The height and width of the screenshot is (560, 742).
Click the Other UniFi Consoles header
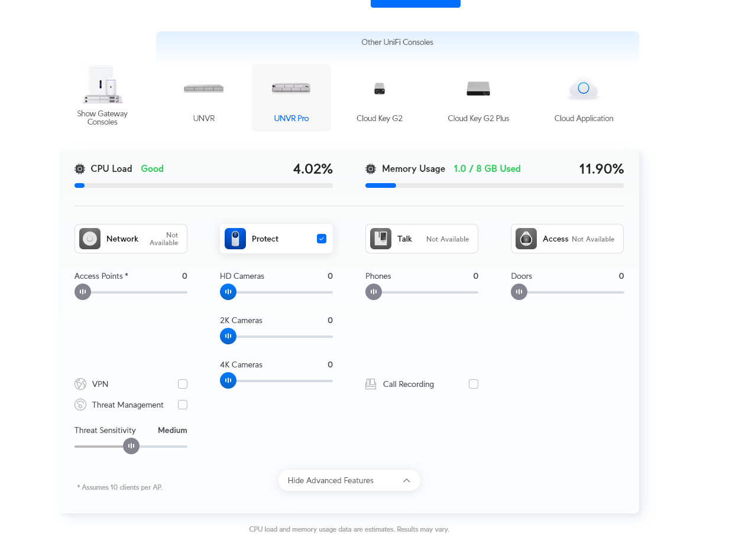[397, 43]
